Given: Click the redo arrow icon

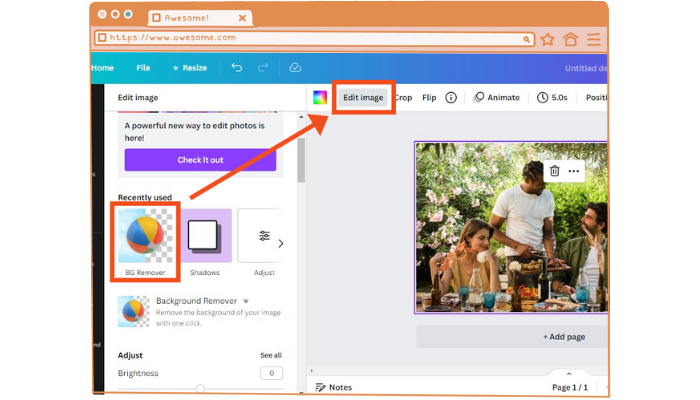Looking at the screenshot, I should pyautogui.click(x=263, y=67).
